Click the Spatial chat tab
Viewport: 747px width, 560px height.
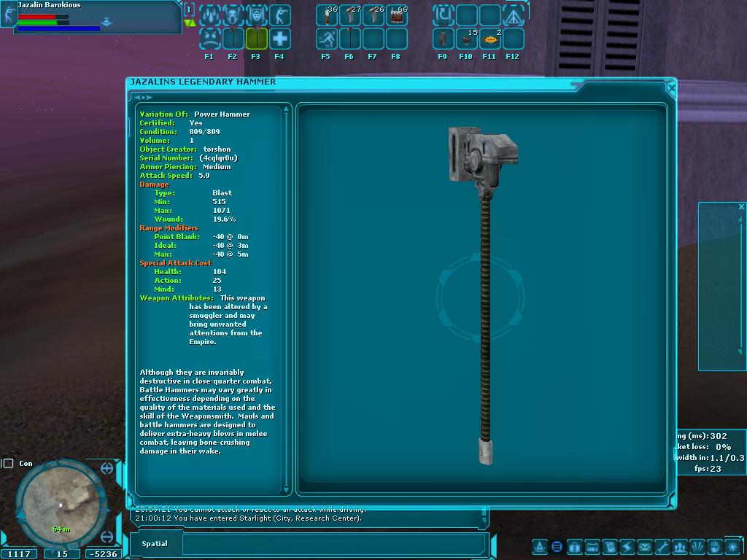tap(155, 543)
